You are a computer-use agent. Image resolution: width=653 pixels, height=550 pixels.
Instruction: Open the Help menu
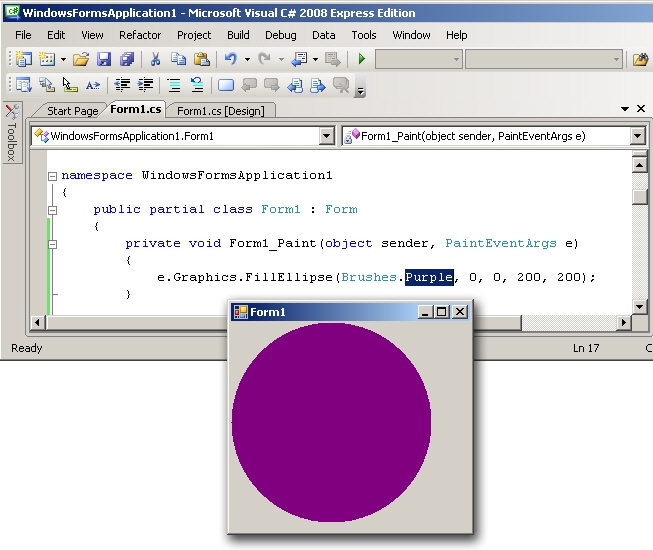click(456, 35)
